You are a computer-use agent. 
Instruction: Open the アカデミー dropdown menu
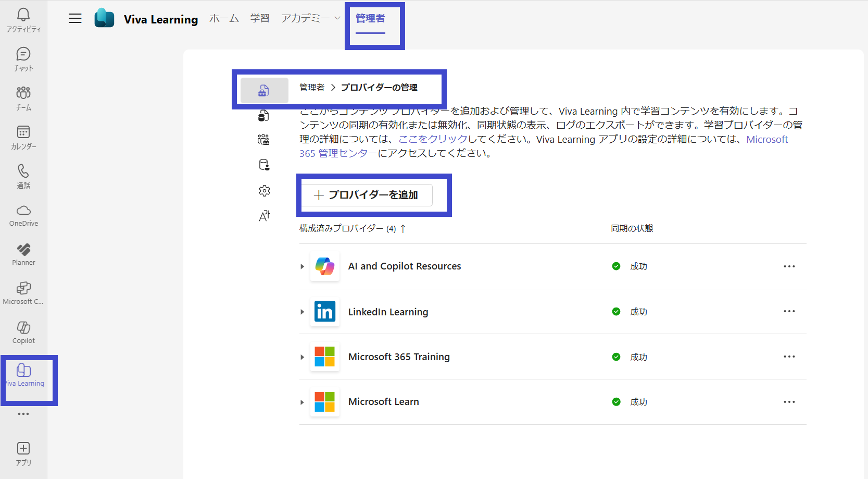click(x=310, y=18)
